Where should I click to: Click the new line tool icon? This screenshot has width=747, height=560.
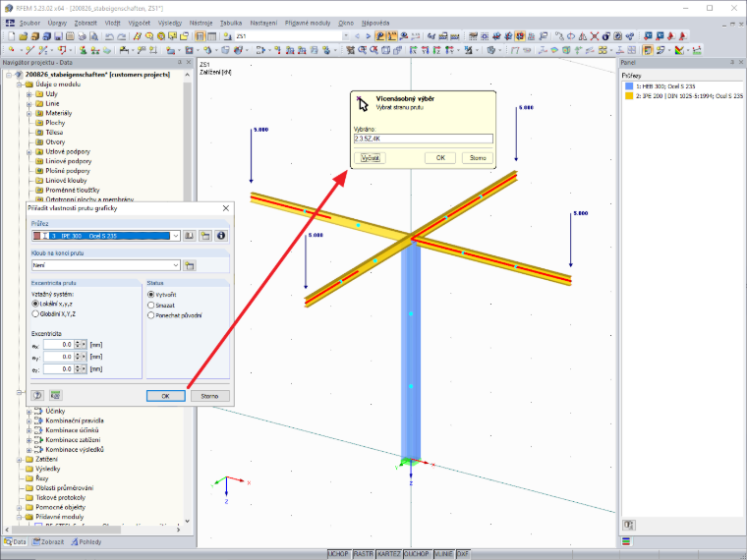click(x=30, y=50)
